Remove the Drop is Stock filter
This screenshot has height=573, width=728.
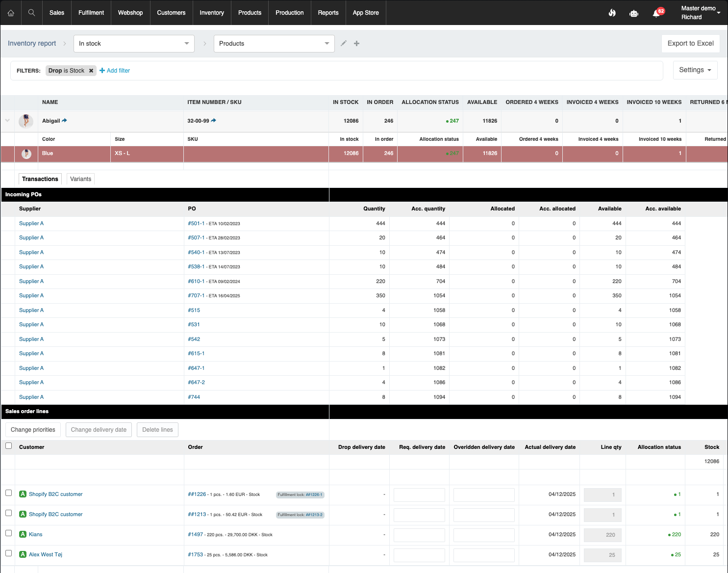(x=91, y=71)
